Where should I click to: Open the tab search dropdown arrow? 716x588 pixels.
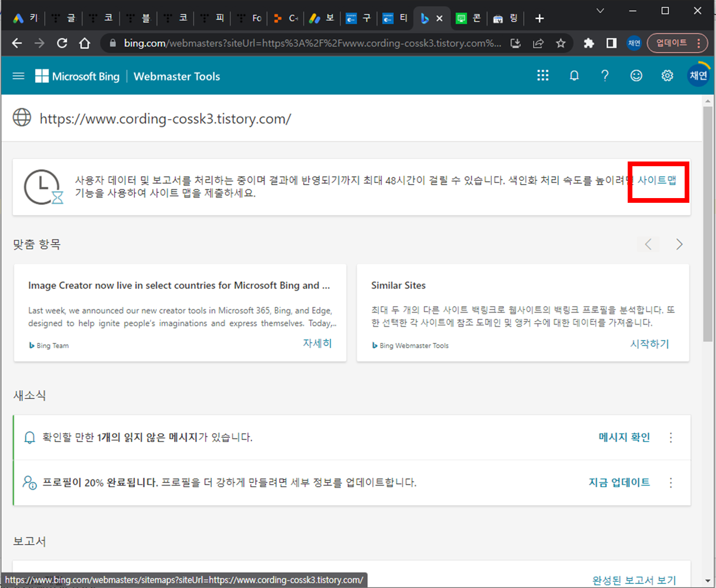click(x=600, y=10)
